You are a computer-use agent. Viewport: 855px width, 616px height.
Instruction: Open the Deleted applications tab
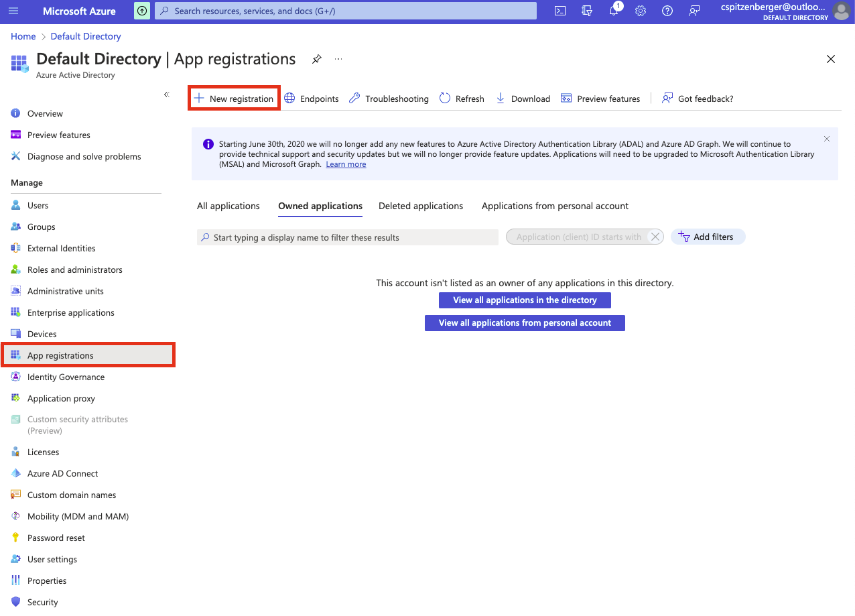tap(421, 206)
